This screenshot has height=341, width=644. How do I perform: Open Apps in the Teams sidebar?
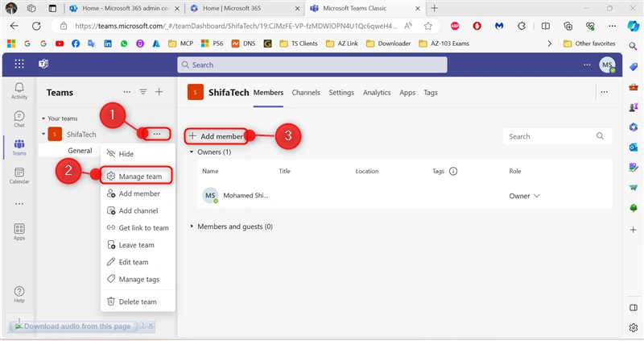coord(19,232)
